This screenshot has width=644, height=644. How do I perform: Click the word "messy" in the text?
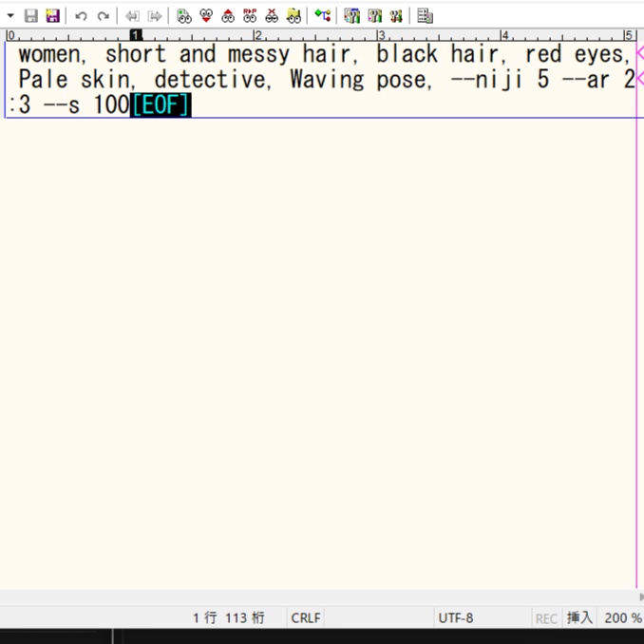pyautogui.click(x=258, y=55)
